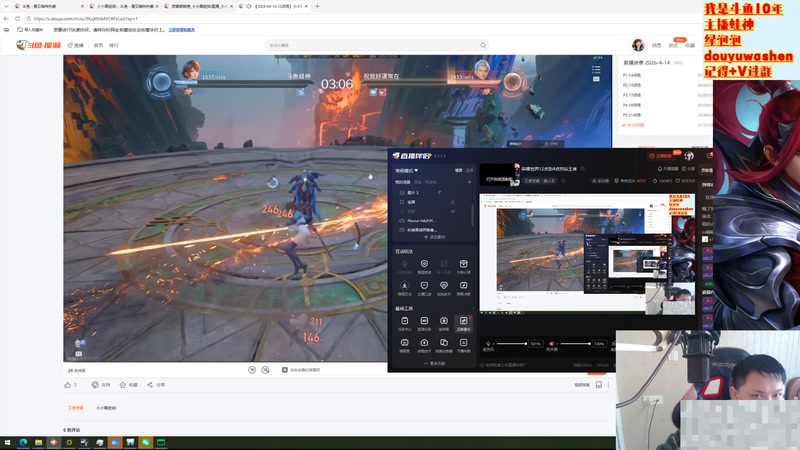
Task: Unhide the dimmed source below 全屏
Action: tap(453, 211)
